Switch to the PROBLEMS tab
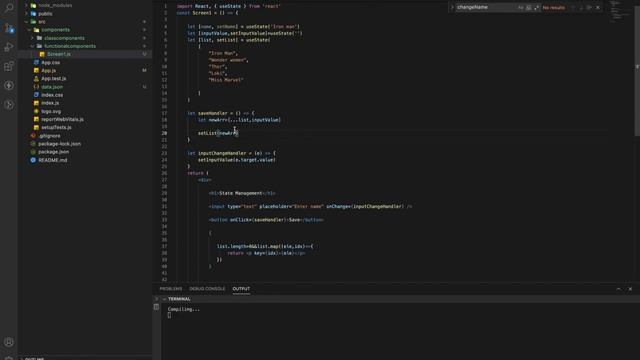 point(171,289)
